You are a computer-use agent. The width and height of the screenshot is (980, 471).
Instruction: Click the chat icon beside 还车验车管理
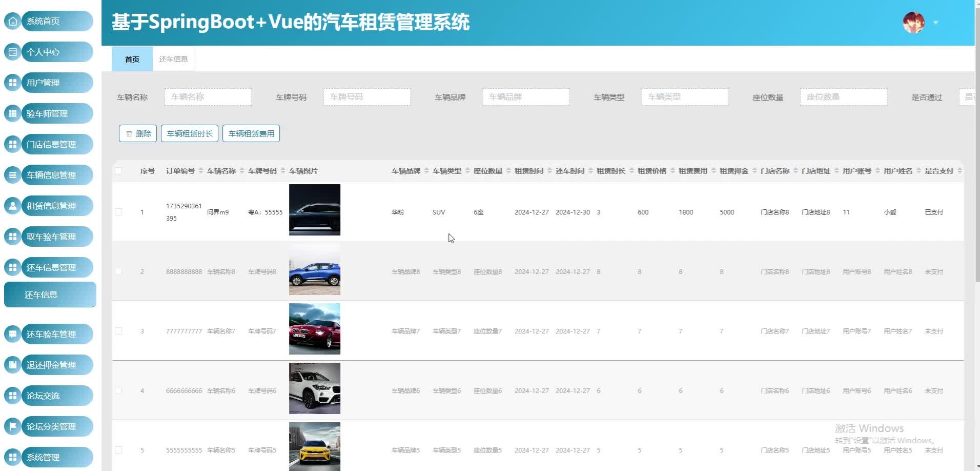pos(13,334)
